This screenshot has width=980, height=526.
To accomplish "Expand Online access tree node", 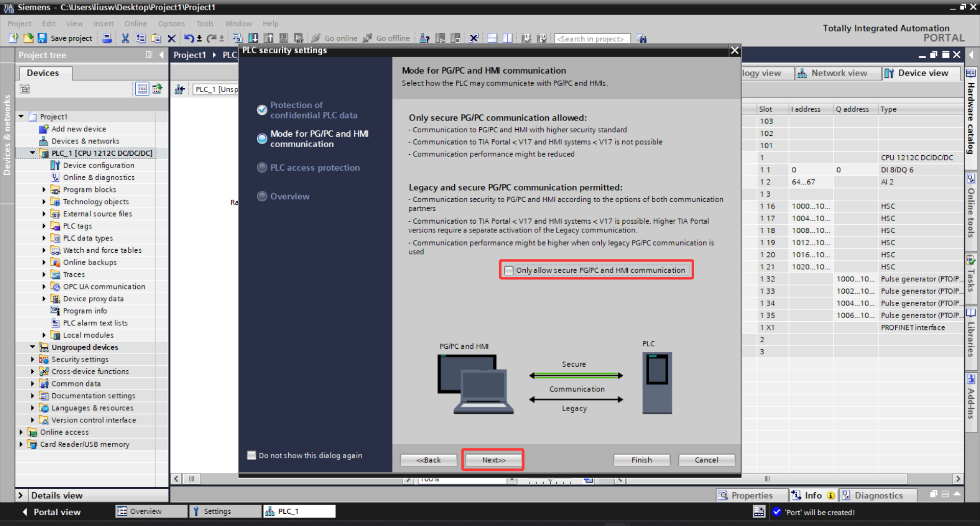I will tap(21, 432).
